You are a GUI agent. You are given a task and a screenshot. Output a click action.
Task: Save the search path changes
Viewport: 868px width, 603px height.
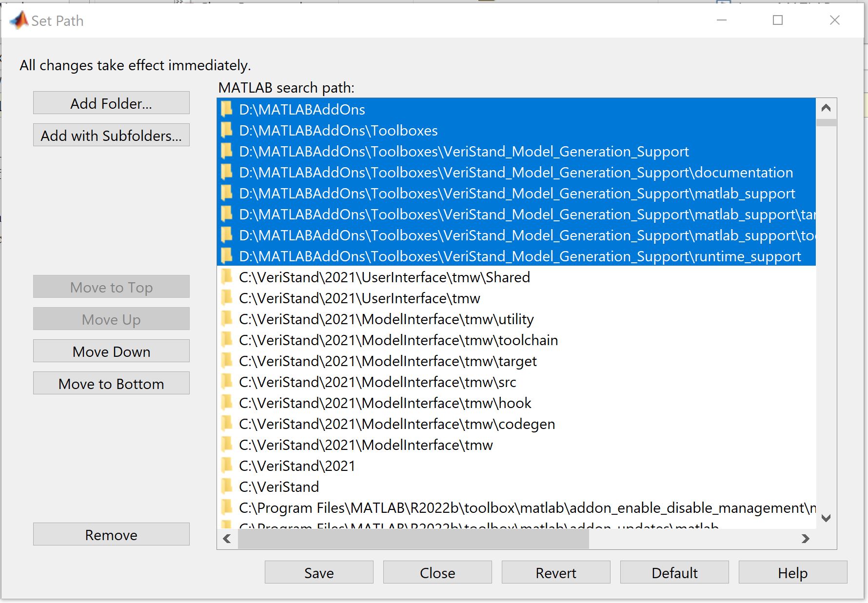319,572
